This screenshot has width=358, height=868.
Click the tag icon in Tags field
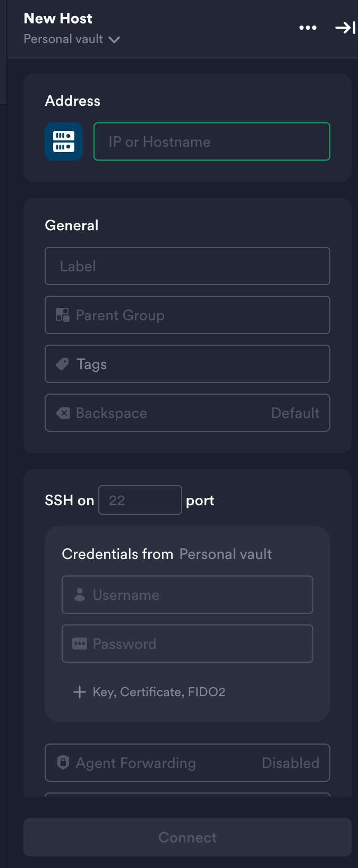point(63,364)
